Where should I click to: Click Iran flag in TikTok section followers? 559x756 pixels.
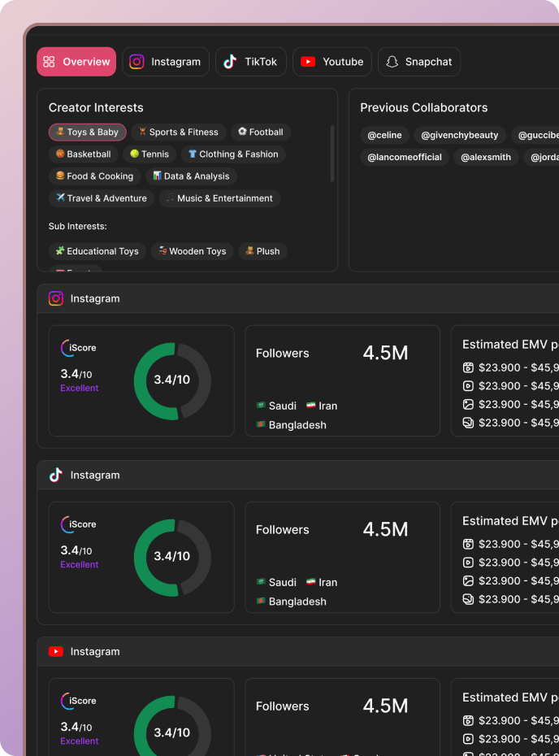pyautogui.click(x=311, y=581)
